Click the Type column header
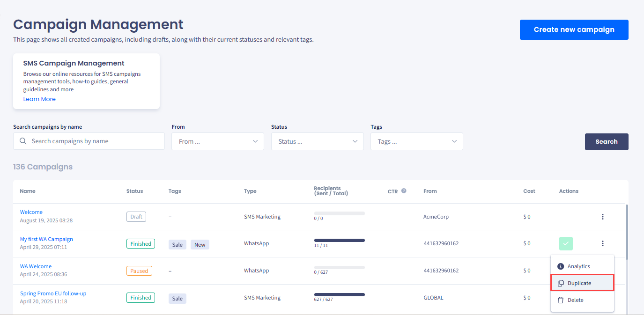The image size is (644, 315). pyautogui.click(x=250, y=191)
